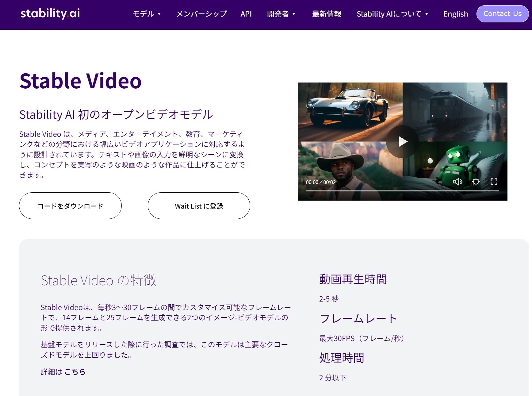Go to the メンバーシップ page
The width and height of the screenshot is (532, 396).
point(201,14)
